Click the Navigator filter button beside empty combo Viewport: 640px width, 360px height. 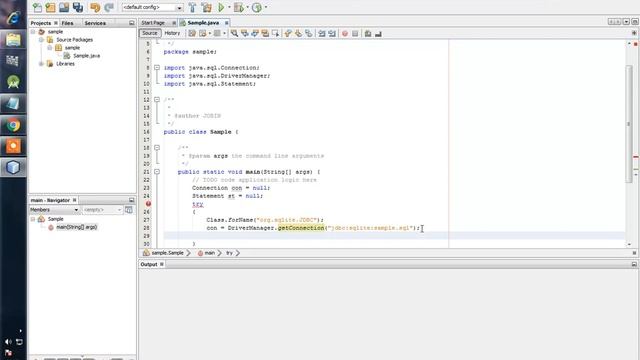point(129,210)
